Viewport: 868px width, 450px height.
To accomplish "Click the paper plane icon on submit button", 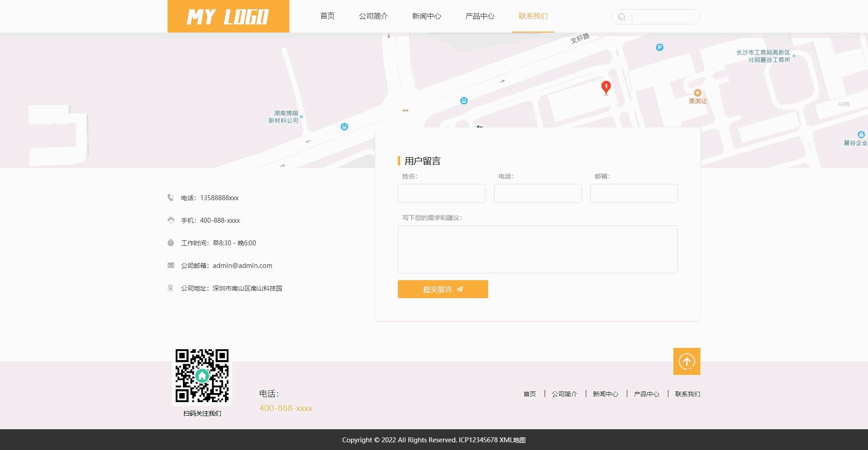I will [x=460, y=289].
